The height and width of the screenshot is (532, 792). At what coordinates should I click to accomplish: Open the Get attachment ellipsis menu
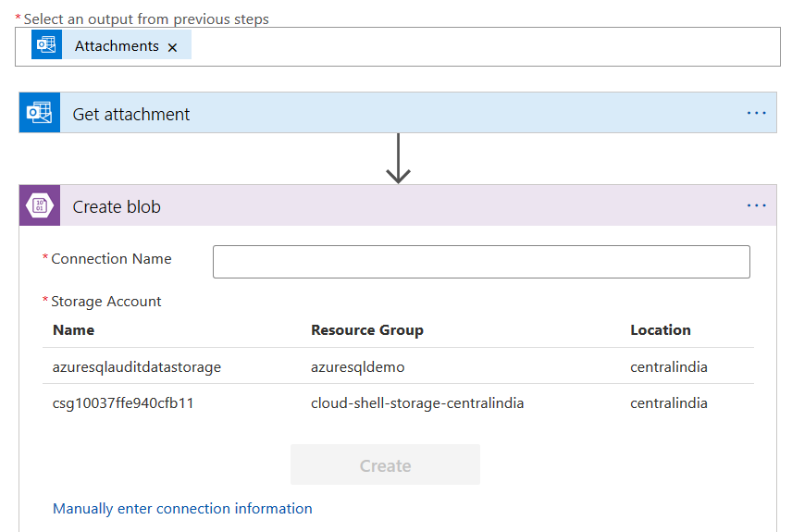756,113
